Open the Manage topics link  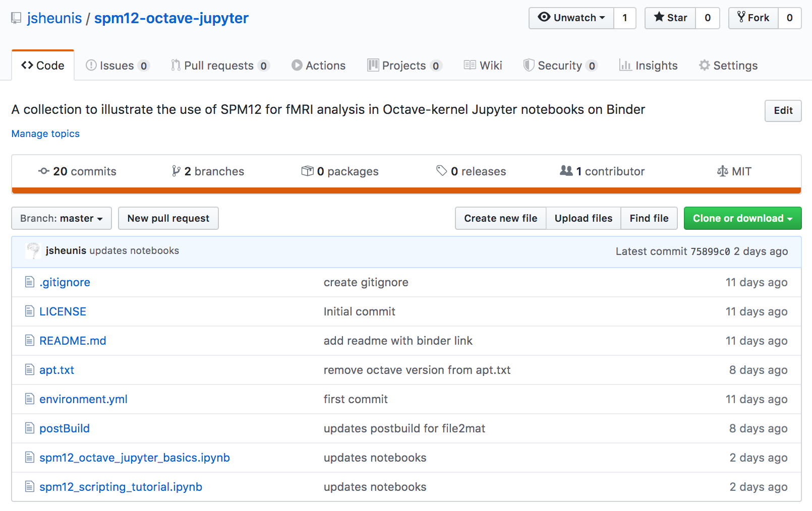tap(45, 134)
